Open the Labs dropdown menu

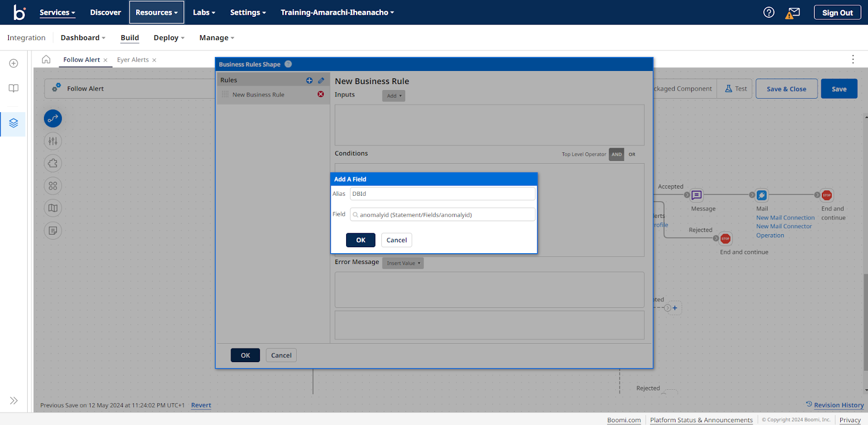point(204,12)
